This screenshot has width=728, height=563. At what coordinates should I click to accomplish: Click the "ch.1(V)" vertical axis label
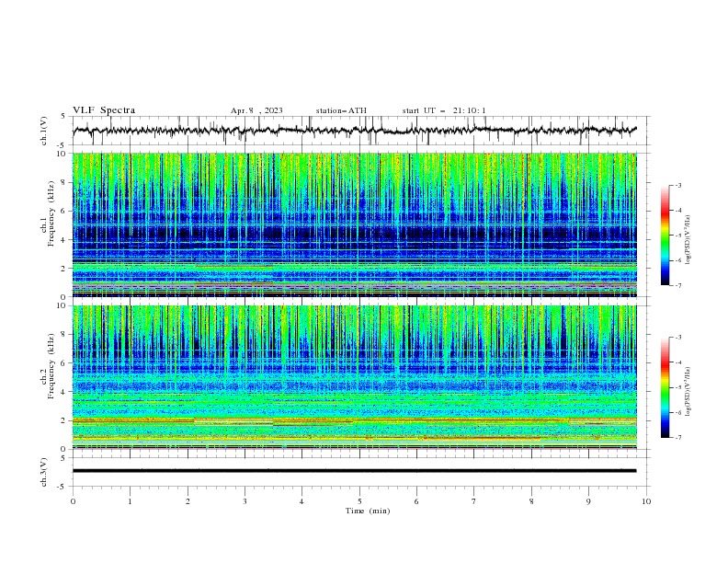[44, 131]
